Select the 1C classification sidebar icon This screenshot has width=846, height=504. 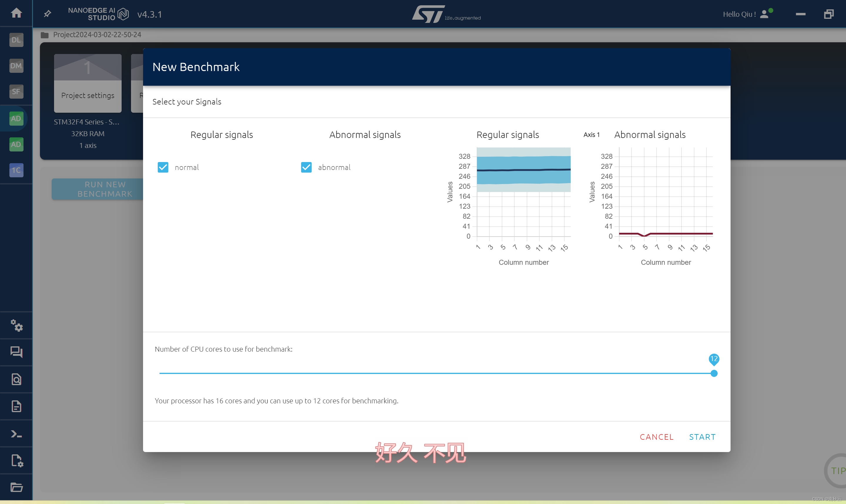[16, 170]
